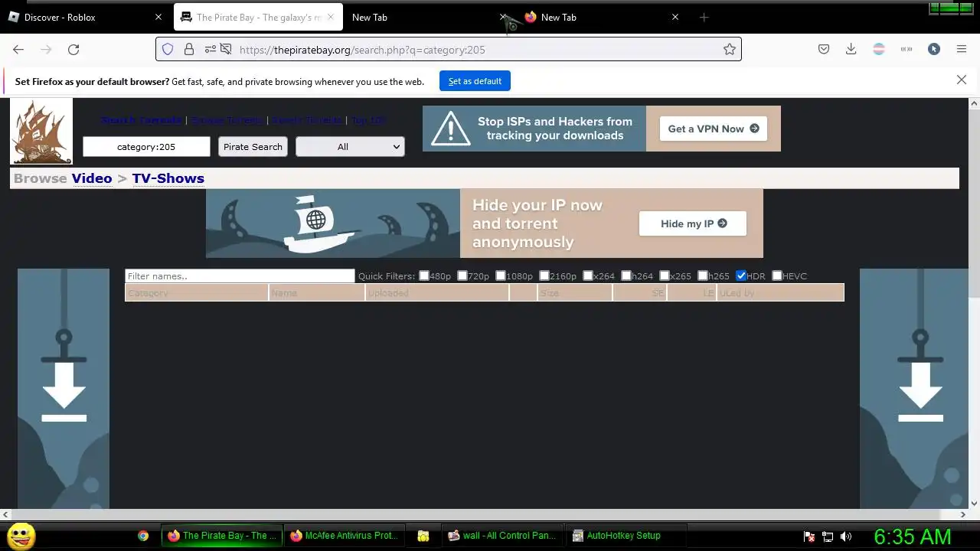
Task: Click the Pirate Search button
Action: pos(253,146)
